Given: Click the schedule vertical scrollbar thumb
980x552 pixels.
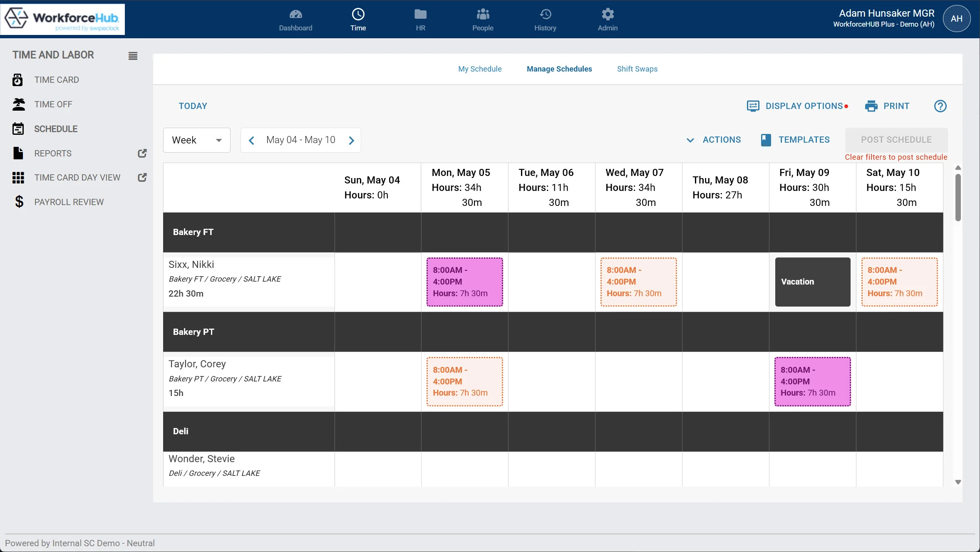Looking at the screenshot, I should [x=958, y=198].
